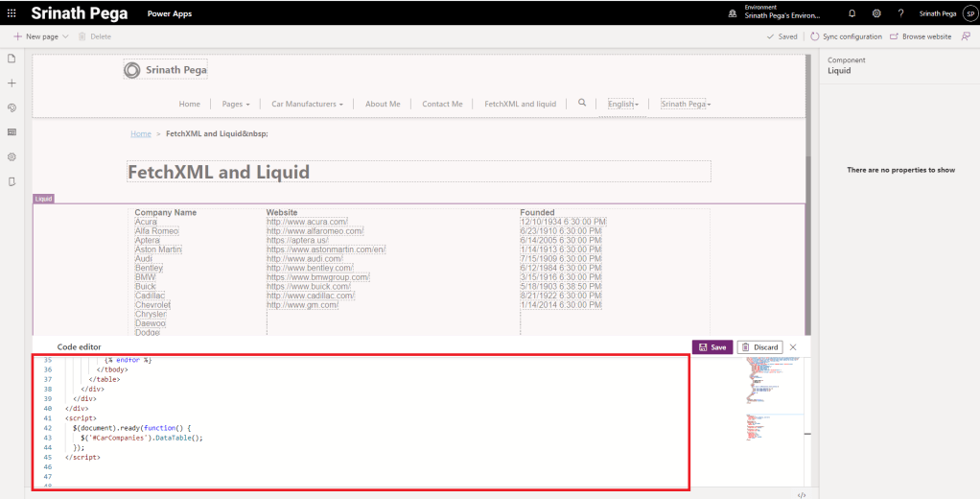The width and height of the screenshot is (980, 499).
Task: Open the help question mark icon
Action: tap(900, 13)
